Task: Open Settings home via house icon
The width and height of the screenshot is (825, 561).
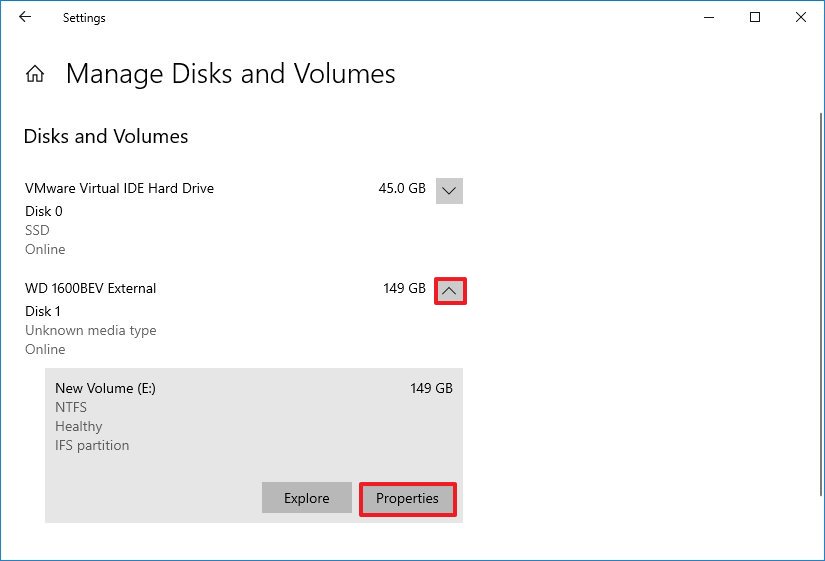Action: click(35, 74)
